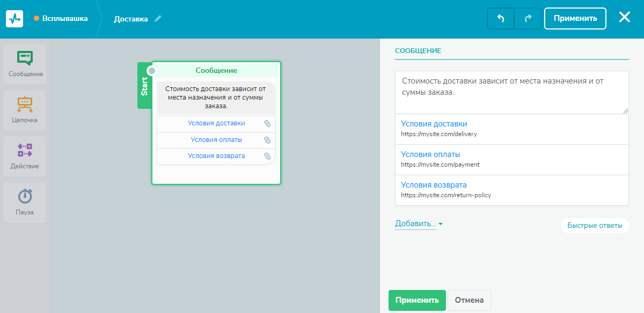Click into the message text area
This screenshot has height=313, width=644.
(511, 92)
